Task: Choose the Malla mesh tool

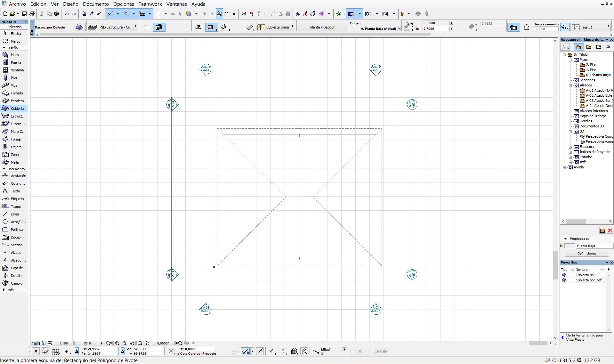Action: [14, 162]
